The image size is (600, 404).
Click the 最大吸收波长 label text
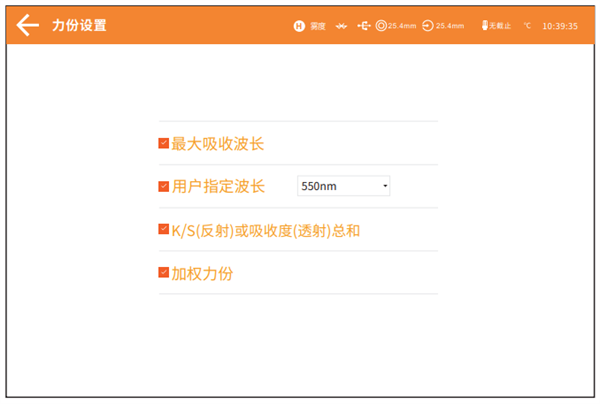(217, 144)
